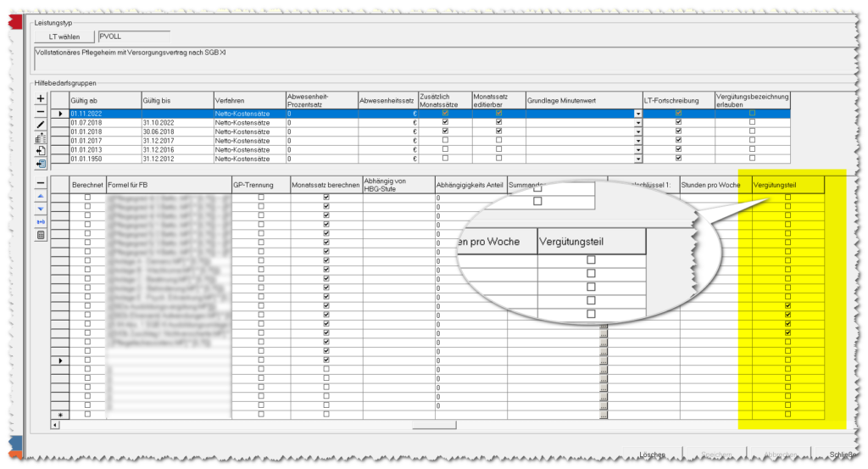Tick the Berechnet checkbox in the asterisk row

click(87, 414)
